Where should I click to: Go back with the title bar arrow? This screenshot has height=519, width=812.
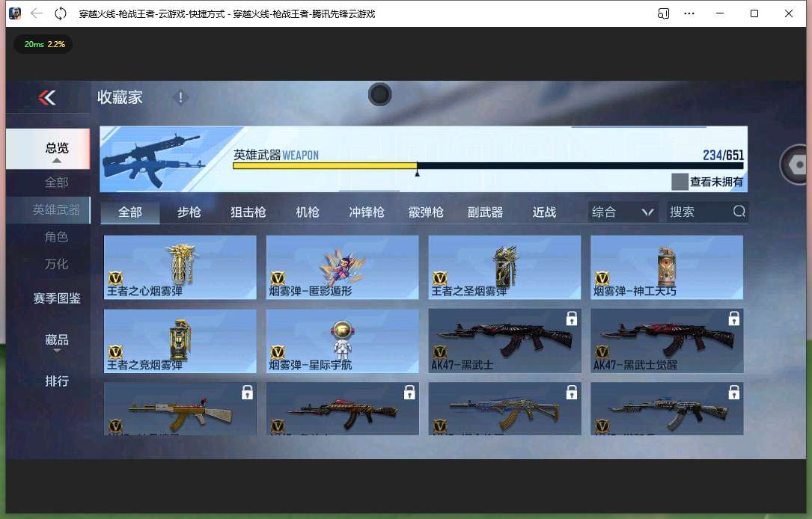[36, 13]
